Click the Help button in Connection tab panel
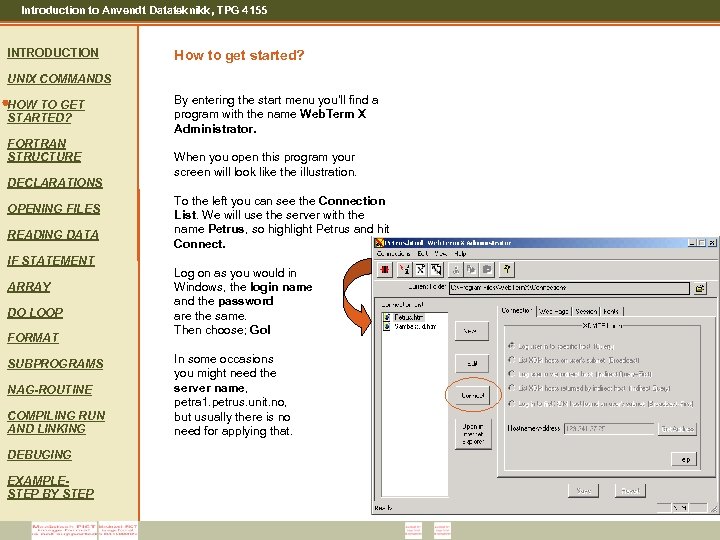This screenshot has width=720, height=540. pyautogui.click(x=685, y=459)
